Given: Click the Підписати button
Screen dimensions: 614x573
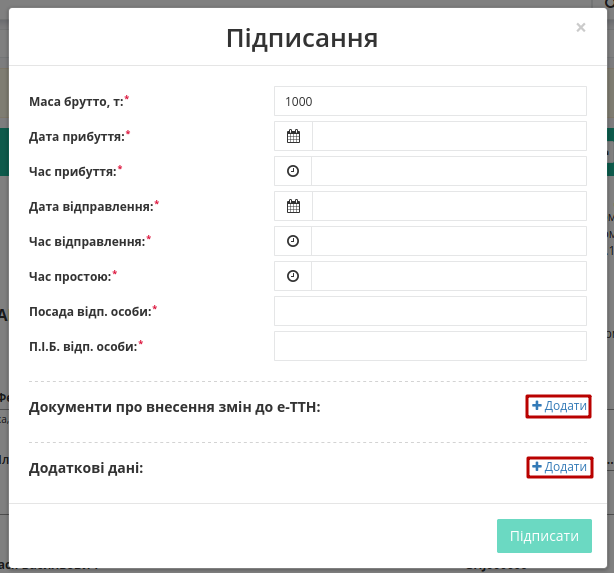Looking at the screenshot, I should point(544,536).
